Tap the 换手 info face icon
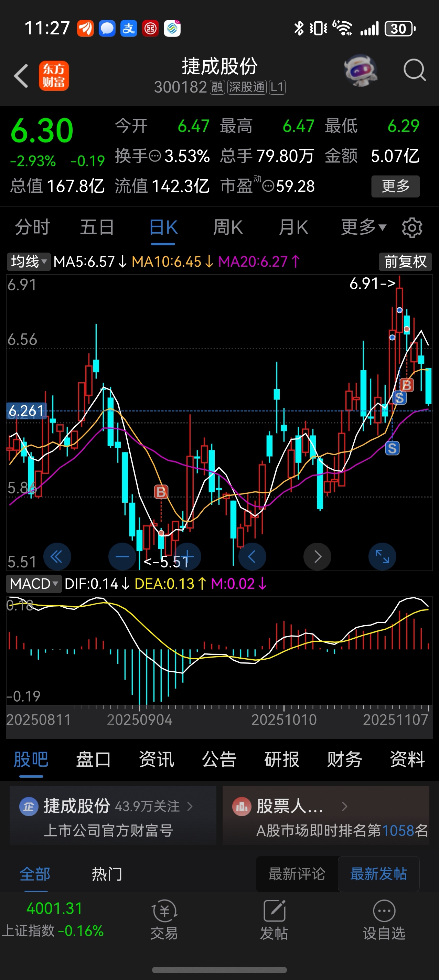The width and height of the screenshot is (439, 980). click(x=155, y=156)
